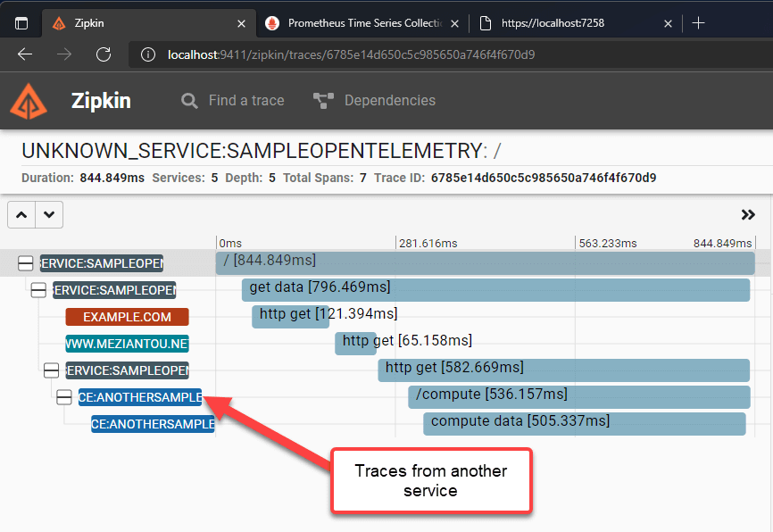Collapse the ANOTHERSAMPLE /compute span node
773x532 pixels.
(64, 397)
